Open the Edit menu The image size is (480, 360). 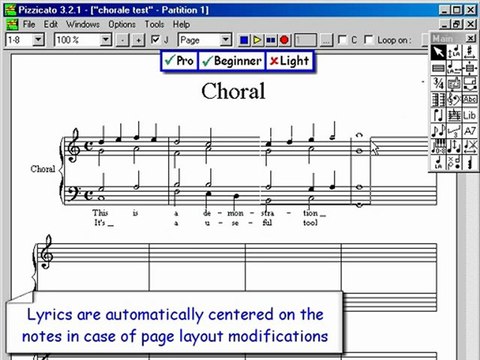[x=51, y=24]
